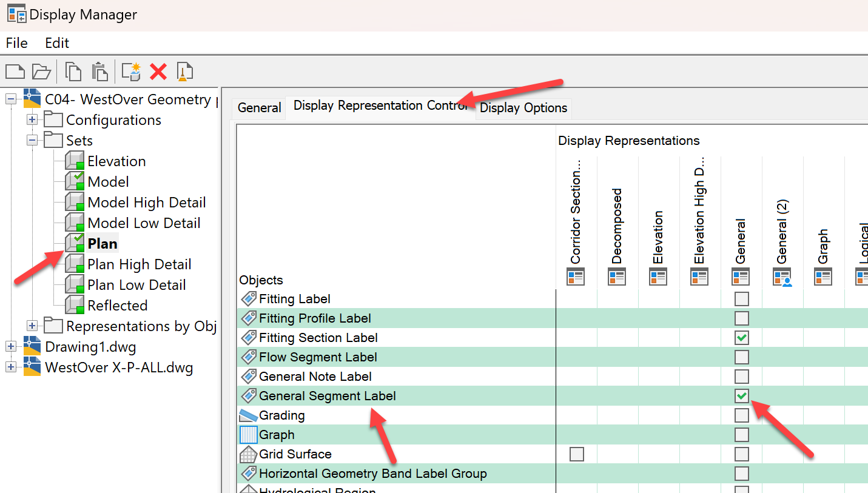Screen dimensions: 868x493
Task: Select the Model display set
Action: (x=109, y=181)
